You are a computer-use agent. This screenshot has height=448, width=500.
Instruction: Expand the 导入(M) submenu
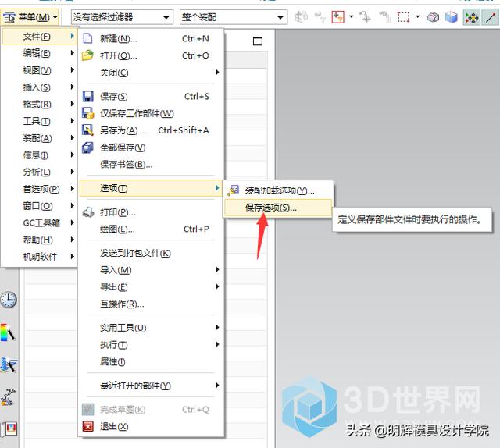[151, 270]
